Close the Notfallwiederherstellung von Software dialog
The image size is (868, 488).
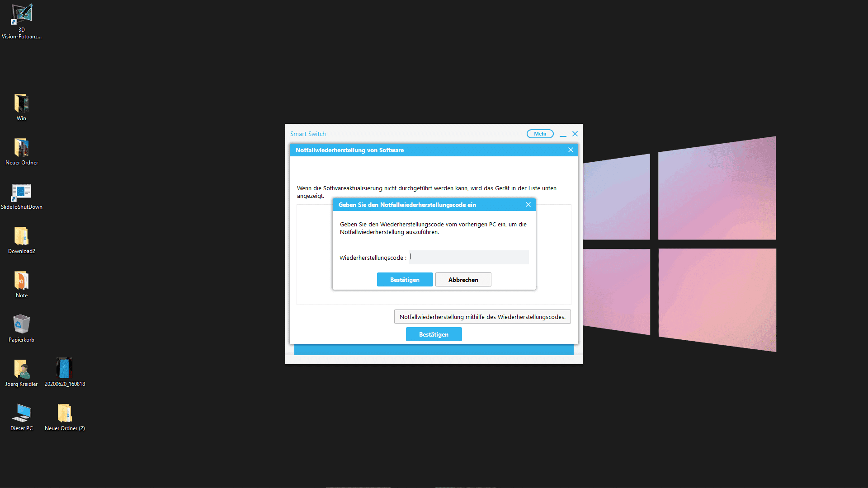(x=571, y=150)
